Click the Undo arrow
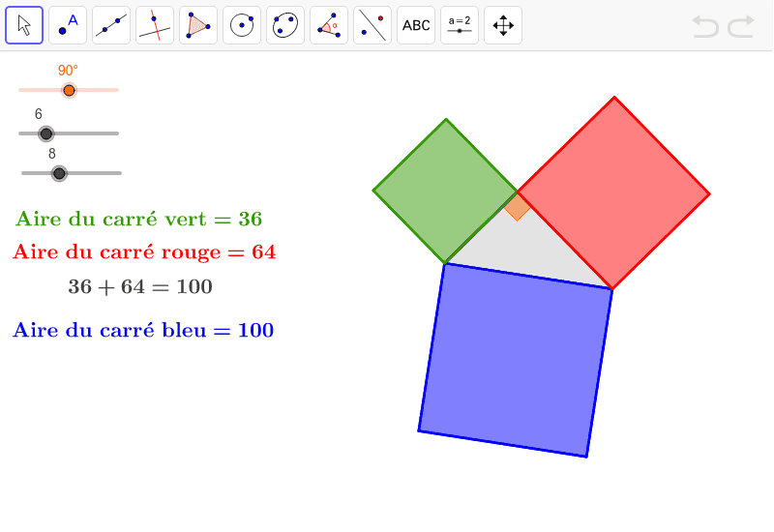Screen dimensions: 774x532 (x=705, y=26)
